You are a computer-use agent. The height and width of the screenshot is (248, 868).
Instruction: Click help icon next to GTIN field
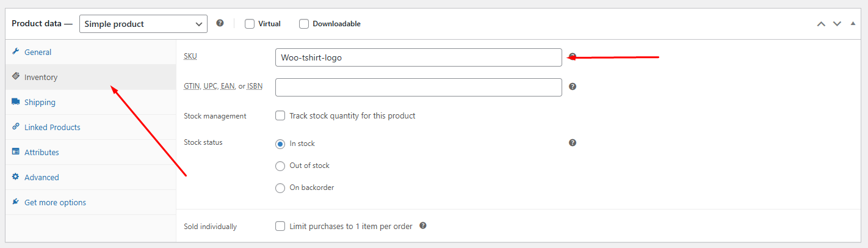point(573,87)
